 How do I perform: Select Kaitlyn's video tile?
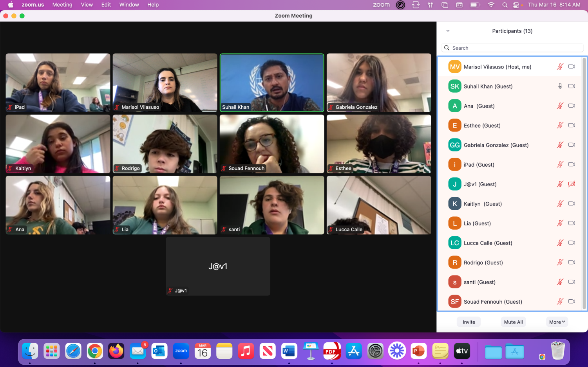pos(58,144)
